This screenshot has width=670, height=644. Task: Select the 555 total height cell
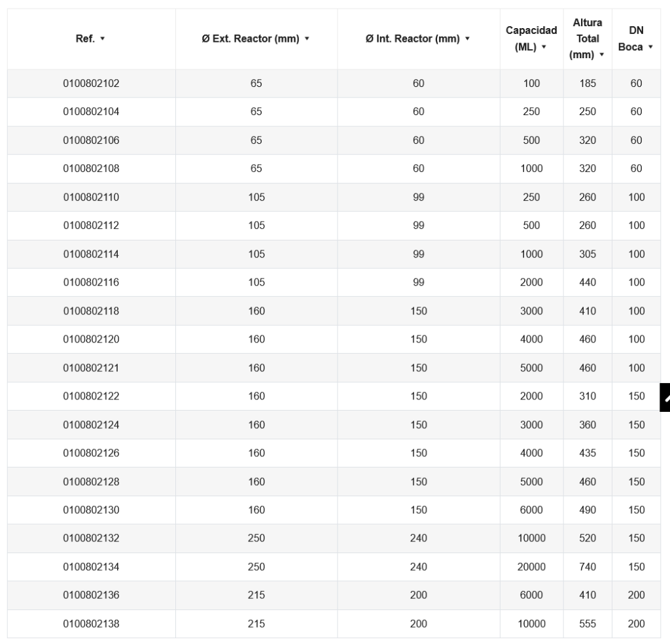click(x=588, y=624)
